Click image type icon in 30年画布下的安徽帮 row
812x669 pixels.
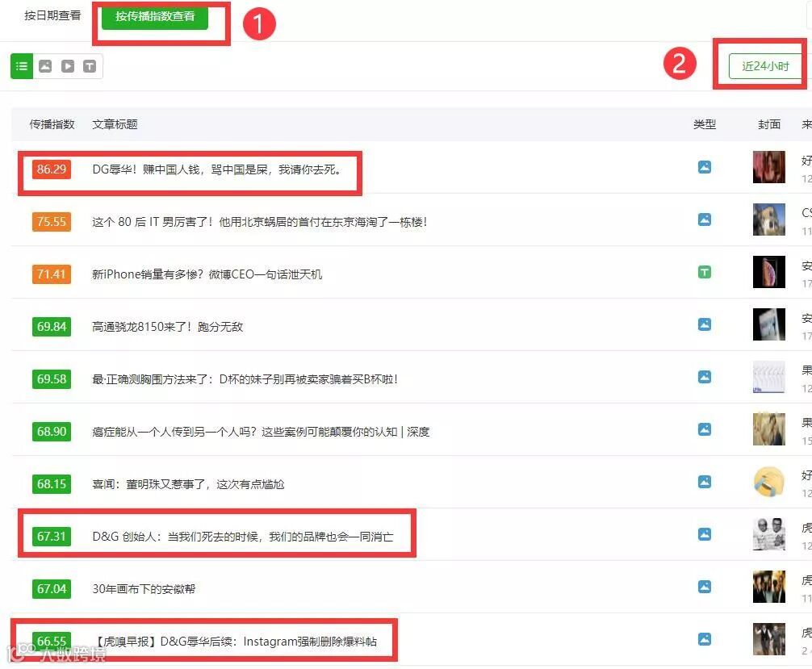click(x=705, y=587)
